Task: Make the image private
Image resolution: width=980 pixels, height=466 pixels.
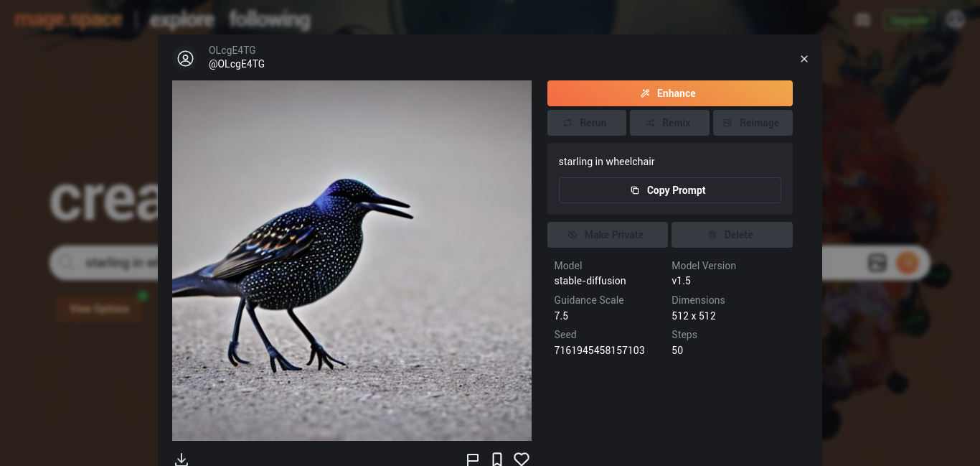Action: [607, 235]
